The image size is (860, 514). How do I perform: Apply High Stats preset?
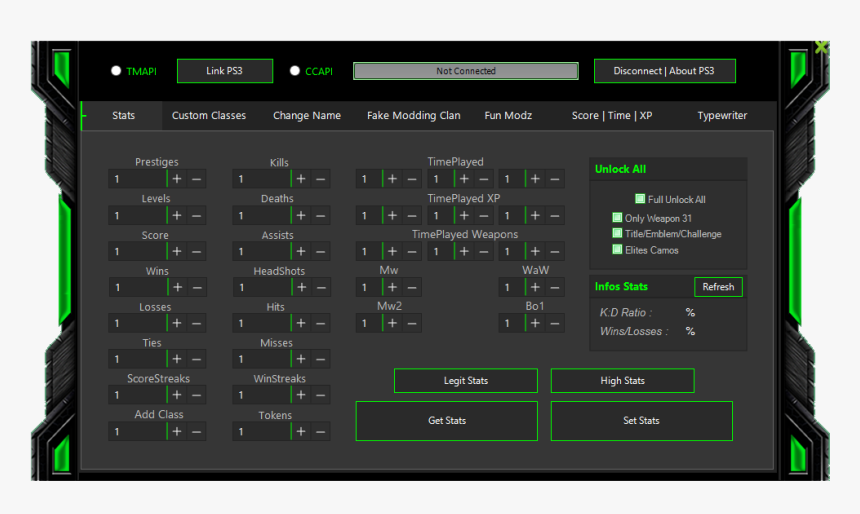(623, 381)
